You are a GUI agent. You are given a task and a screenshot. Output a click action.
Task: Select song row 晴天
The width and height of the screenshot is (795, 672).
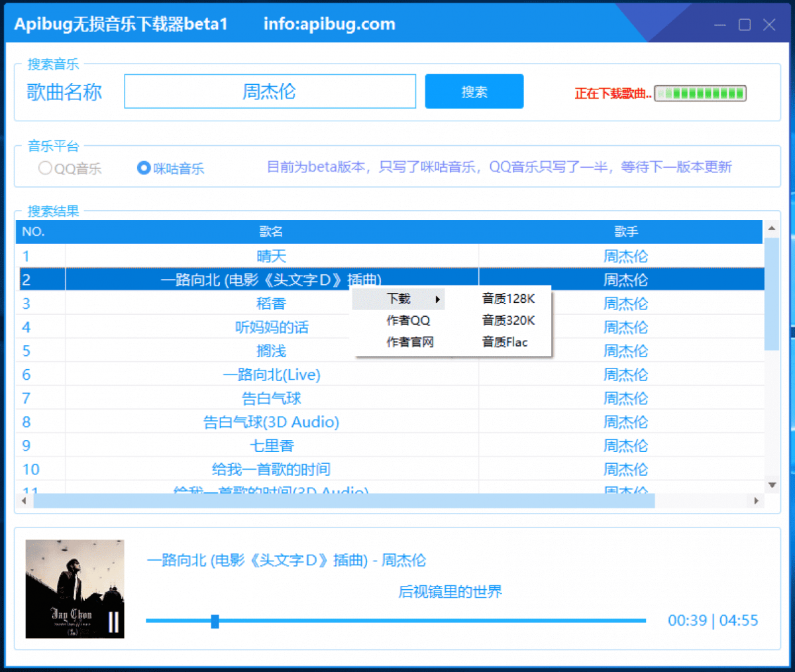pyautogui.click(x=390, y=256)
